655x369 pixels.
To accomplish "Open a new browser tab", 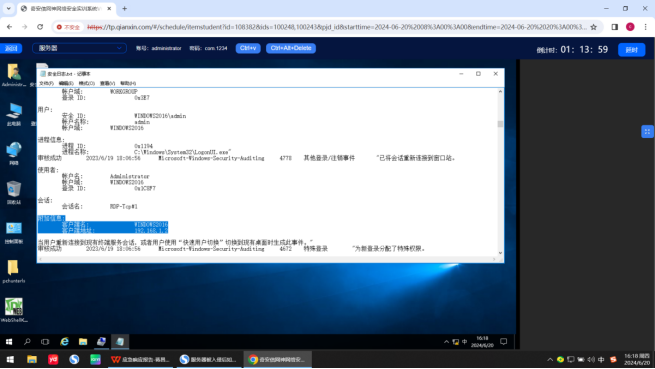I will coord(124,8).
